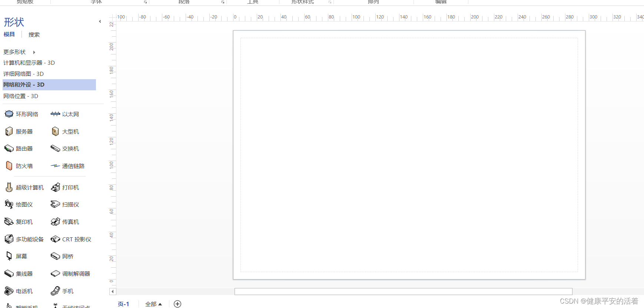Open the 字体 group dialog launcher
The width and height of the screenshot is (644, 308).
coord(146,2)
